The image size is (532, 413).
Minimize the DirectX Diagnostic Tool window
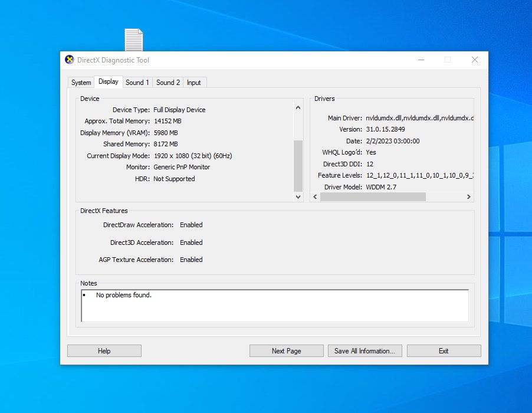coord(421,60)
